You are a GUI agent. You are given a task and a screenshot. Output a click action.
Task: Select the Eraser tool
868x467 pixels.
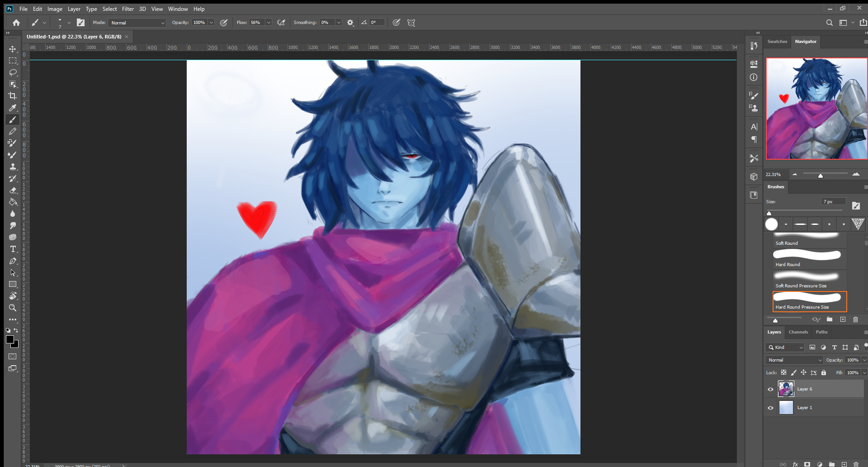tap(13, 190)
